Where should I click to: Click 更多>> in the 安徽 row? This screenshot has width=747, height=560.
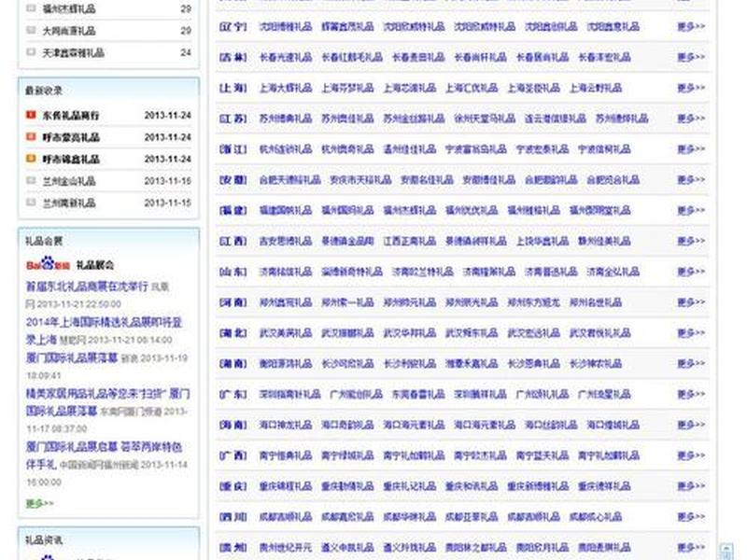point(691,180)
